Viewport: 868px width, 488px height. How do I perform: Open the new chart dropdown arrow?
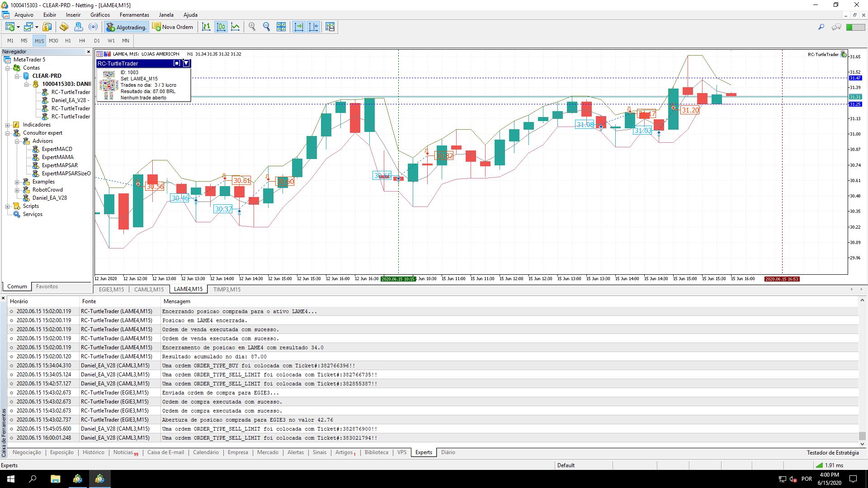click(x=18, y=27)
